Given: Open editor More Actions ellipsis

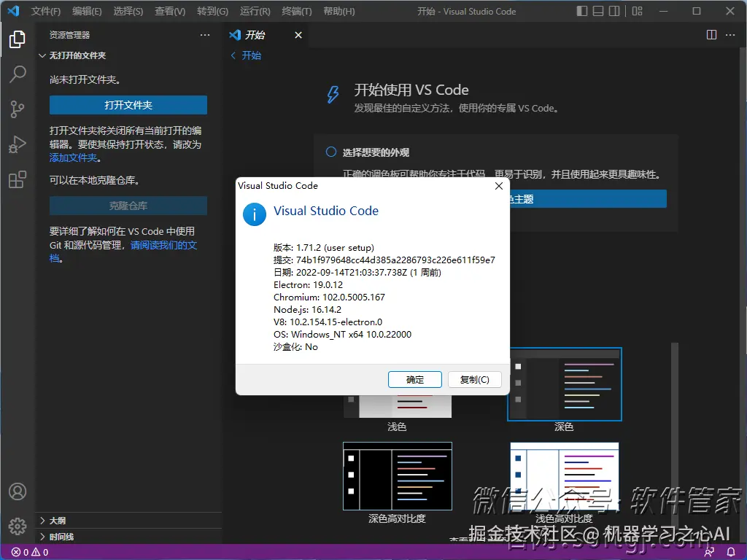Looking at the screenshot, I should pyautogui.click(x=729, y=35).
